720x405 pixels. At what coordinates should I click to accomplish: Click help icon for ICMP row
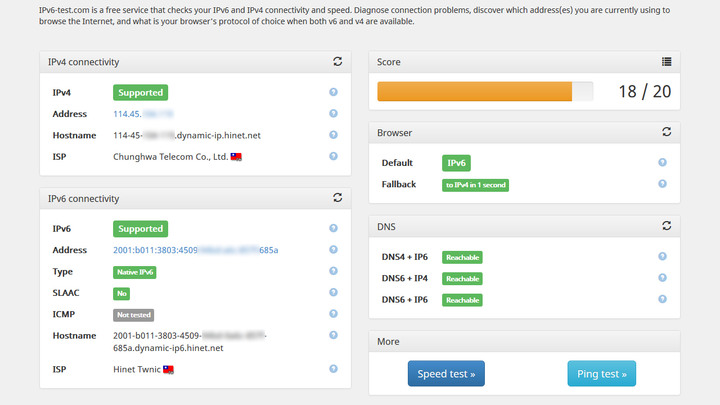(x=333, y=314)
